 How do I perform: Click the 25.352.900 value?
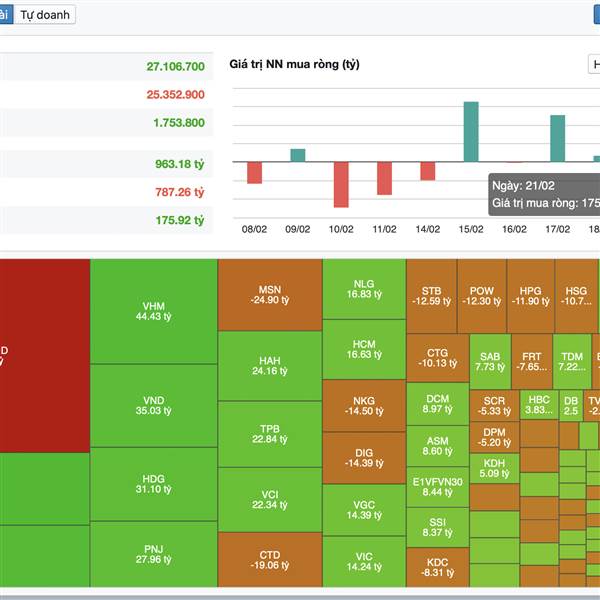coord(176,95)
